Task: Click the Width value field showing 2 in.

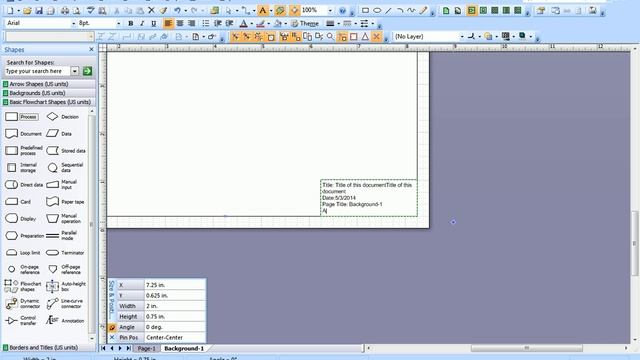Action: pos(175,306)
